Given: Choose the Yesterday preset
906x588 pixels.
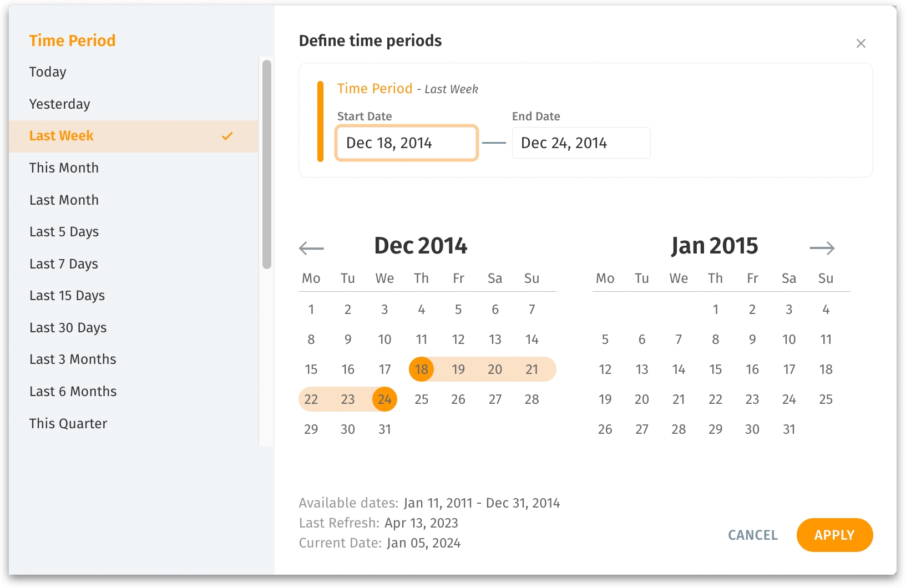Looking at the screenshot, I should coord(59,104).
